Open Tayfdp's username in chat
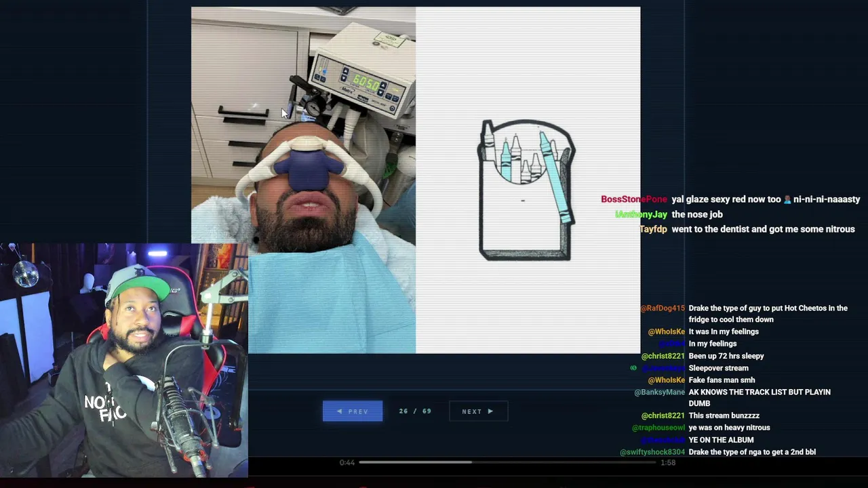This screenshot has width=868, height=488. 654,229
